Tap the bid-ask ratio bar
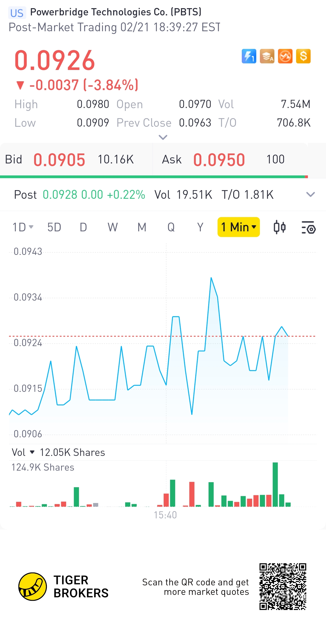The width and height of the screenshot is (326, 644). [x=154, y=177]
